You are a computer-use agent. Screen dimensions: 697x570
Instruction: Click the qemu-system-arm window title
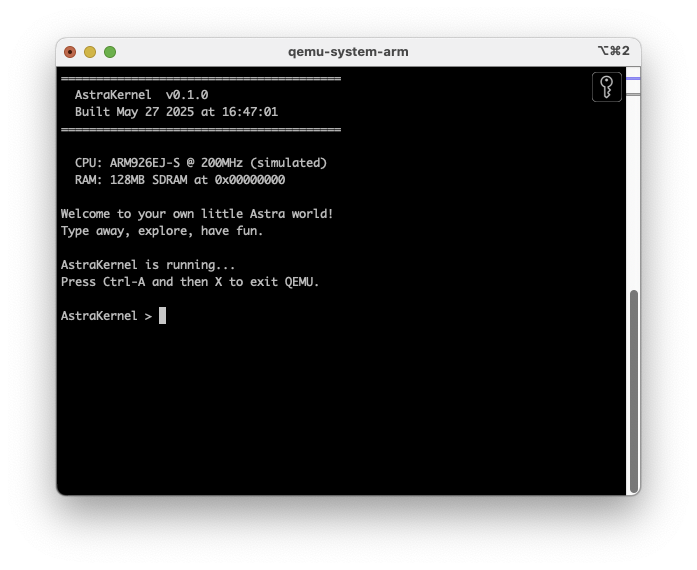click(348, 52)
